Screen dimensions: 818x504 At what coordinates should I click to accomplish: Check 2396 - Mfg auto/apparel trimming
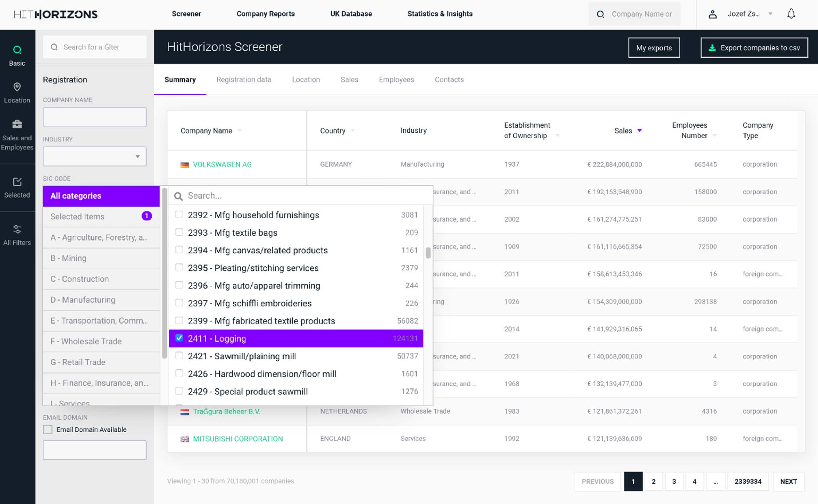coord(179,285)
